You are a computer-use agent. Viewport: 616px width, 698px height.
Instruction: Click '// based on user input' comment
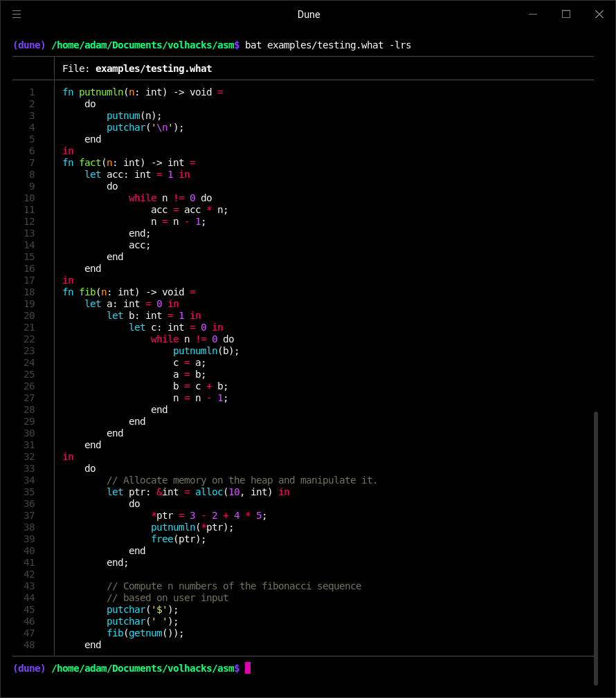click(x=167, y=598)
